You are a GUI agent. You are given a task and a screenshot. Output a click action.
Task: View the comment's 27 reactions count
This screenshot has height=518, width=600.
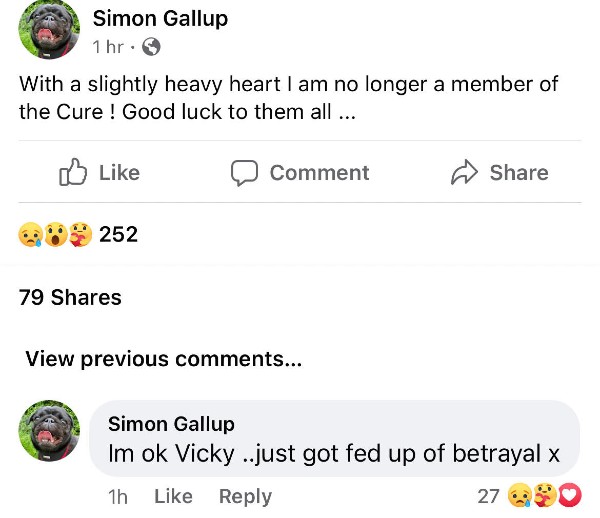pyautogui.click(x=488, y=495)
